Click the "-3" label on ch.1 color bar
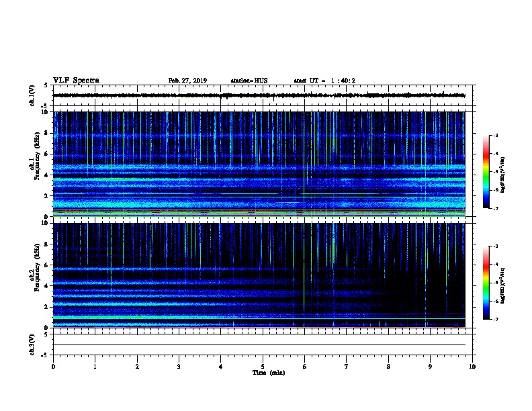The height and width of the screenshot is (411, 532). tap(495, 135)
